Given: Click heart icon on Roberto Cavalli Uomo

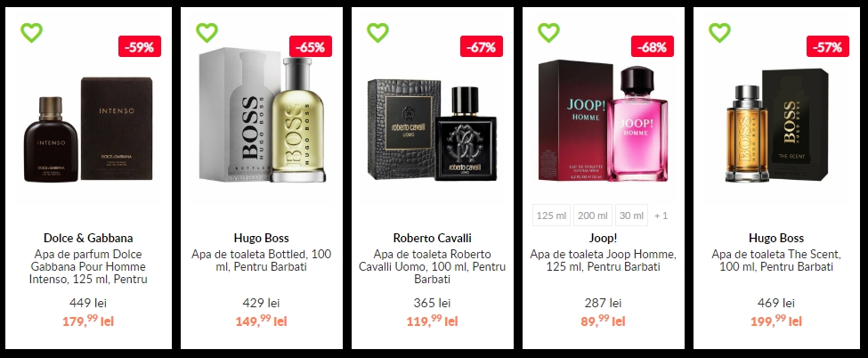Looking at the screenshot, I should (x=377, y=33).
